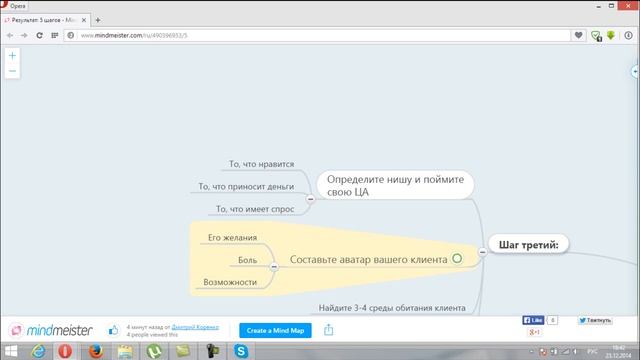Select node 'Определите нишу и поймите свою ЦА'
Viewport: 640px width, 360px height.
pos(395,185)
